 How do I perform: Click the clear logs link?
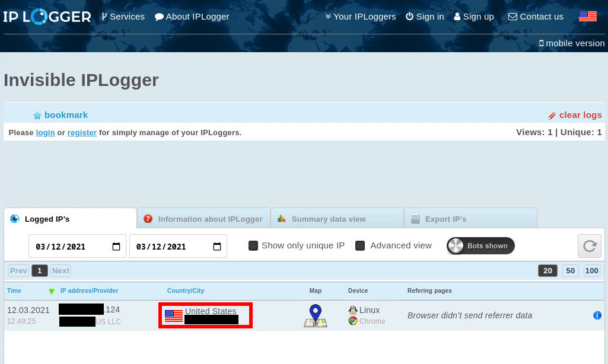(x=580, y=115)
